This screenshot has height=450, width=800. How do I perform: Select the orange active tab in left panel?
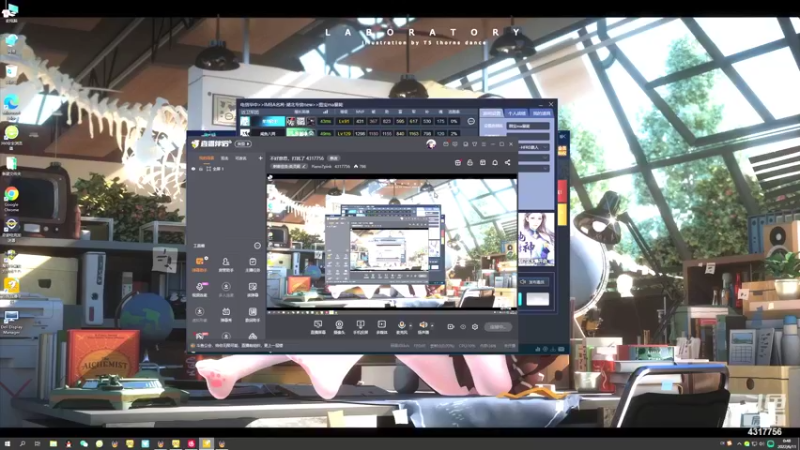(x=206, y=158)
